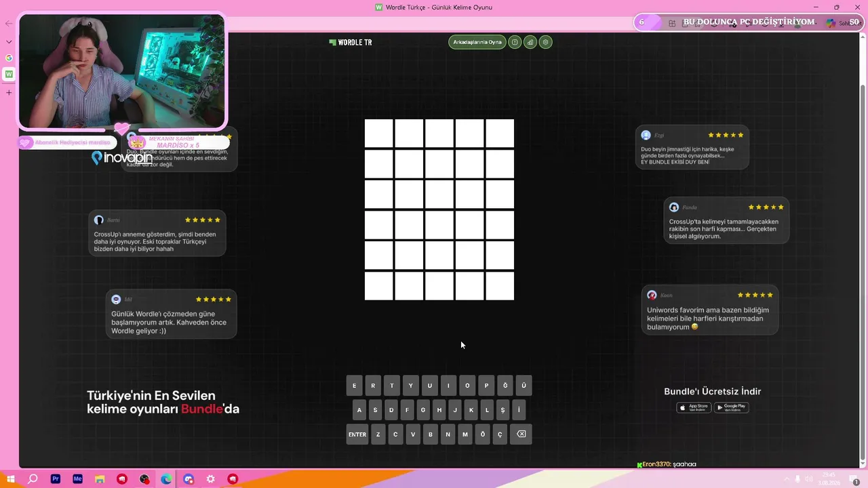Image resolution: width=868 pixels, height=488 pixels.
Task: Tap the Ş key on the on-screen keyboard
Action: coord(502,410)
